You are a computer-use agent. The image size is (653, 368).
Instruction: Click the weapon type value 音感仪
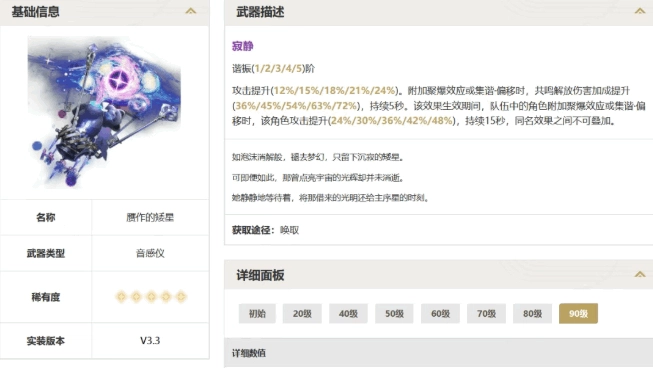click(150, 253)
